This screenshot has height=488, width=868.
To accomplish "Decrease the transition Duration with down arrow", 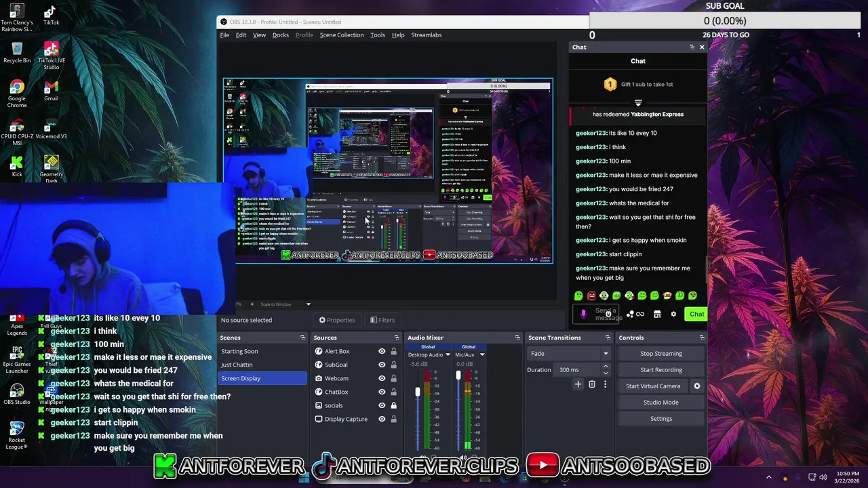I will tap(606, 373).
